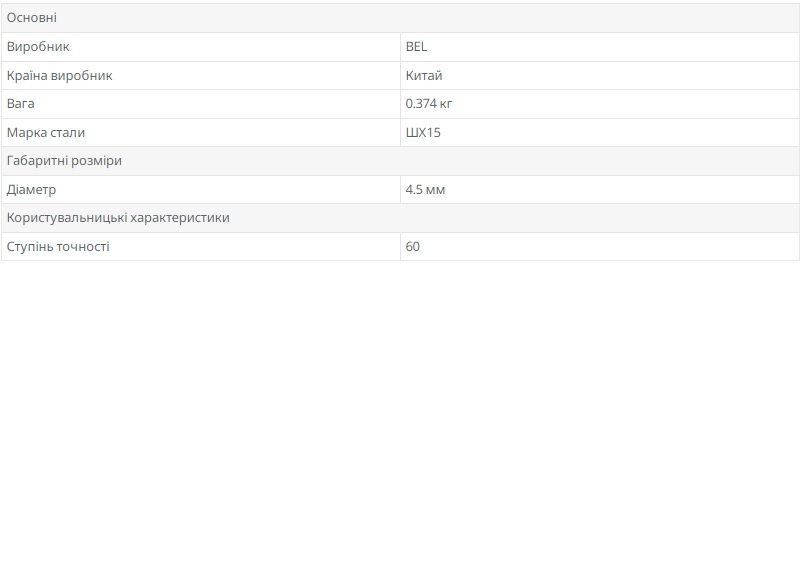Select the Марка стали label

coord(46,132)
